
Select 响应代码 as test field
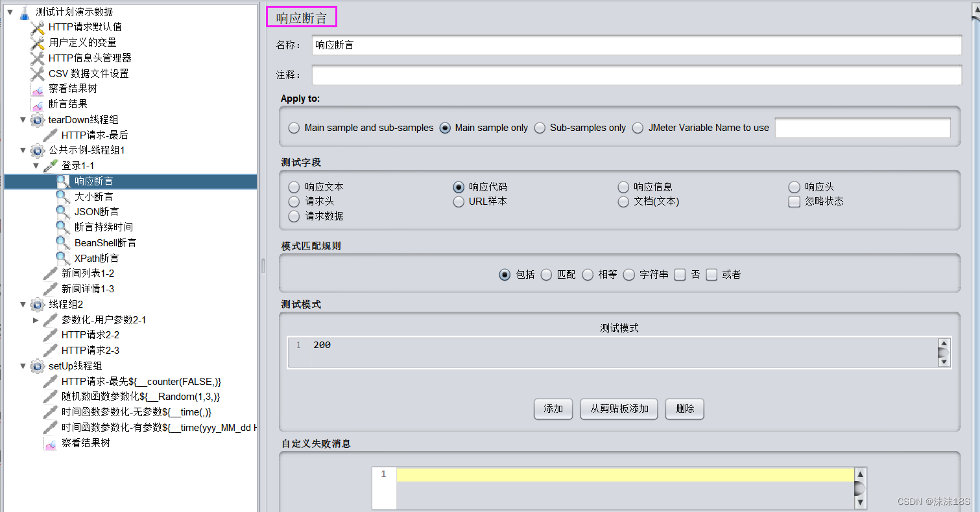[459, 187]
